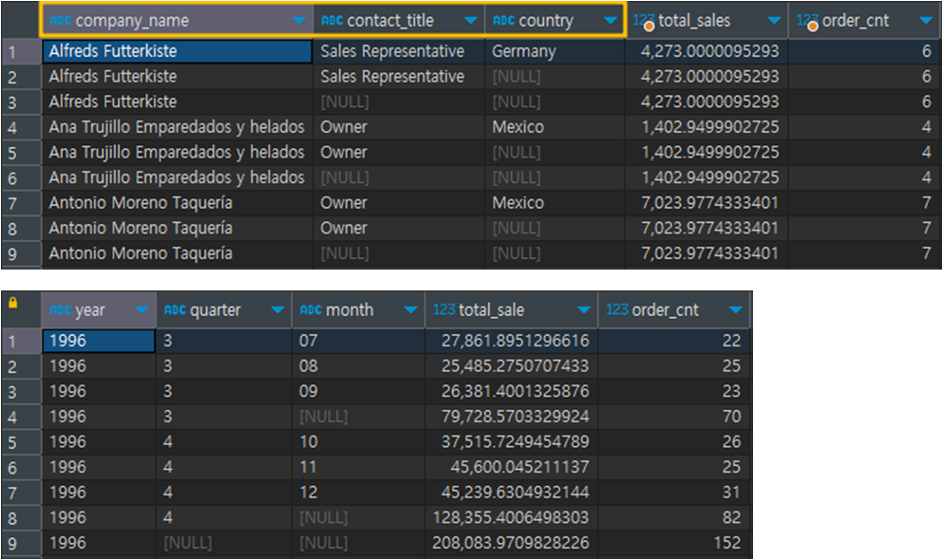Image resolution: width=943 pixels, height=560 pixels.
Task: Click order_cnt value 152 in lower table
Action: (x=674, y=543)
